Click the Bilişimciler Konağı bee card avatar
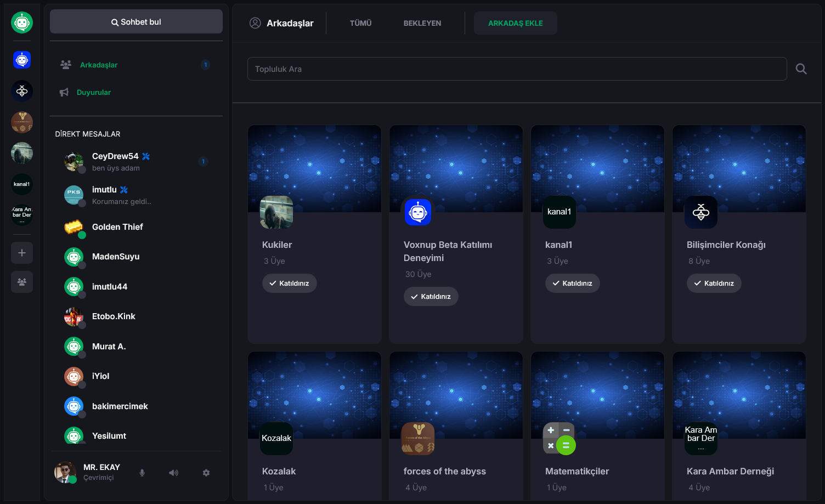This screenshot has height=504, width=825. coord(701,212)
